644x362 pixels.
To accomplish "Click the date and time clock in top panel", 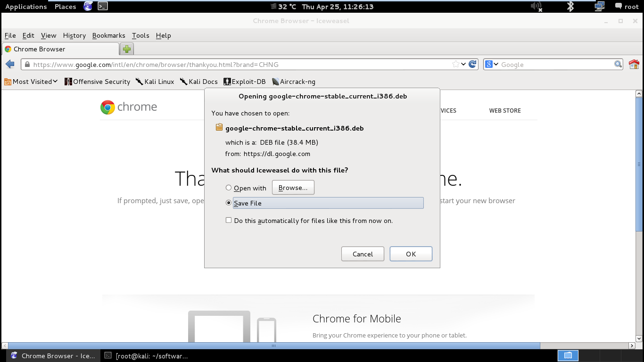I will tap(338, 7).
